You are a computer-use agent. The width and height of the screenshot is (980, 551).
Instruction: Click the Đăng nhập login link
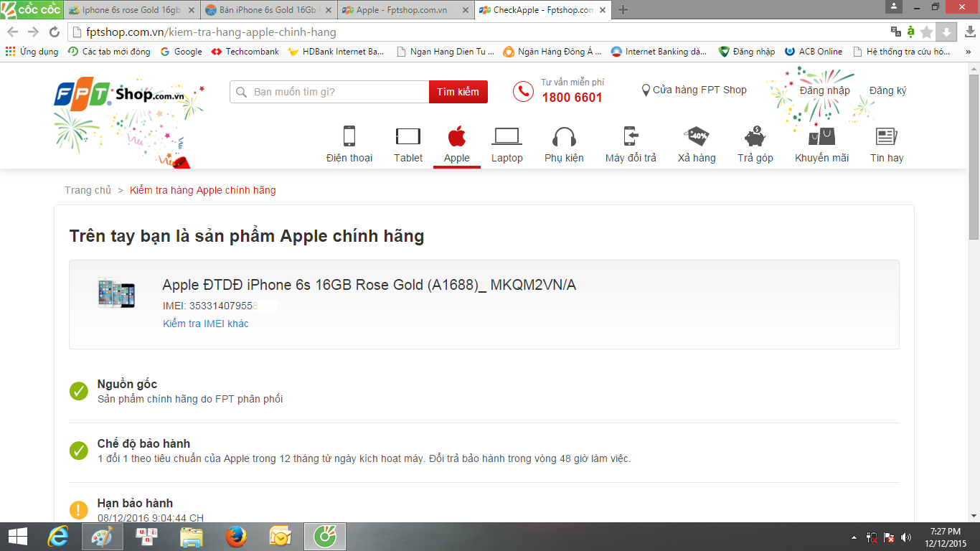click(824, 90)
